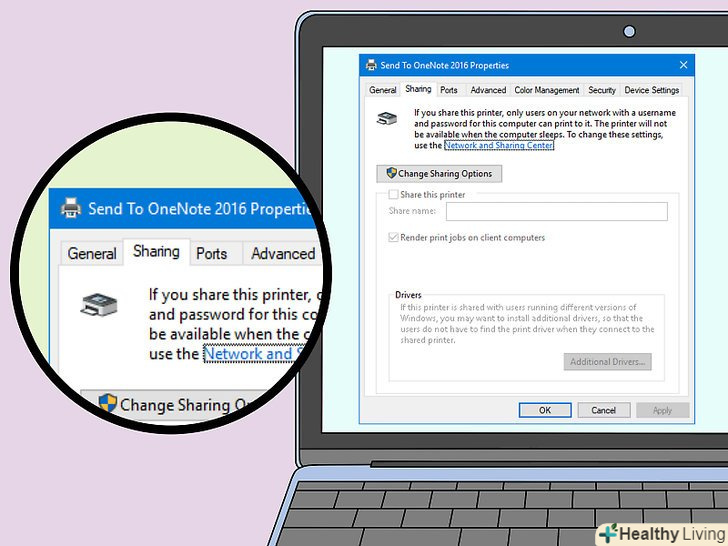Select the Sharing tab in the laptop dialog

coord(418,89)
